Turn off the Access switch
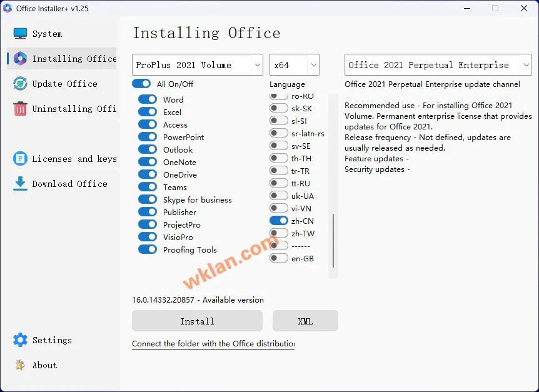This screenshot has width=539, height=392. click(x=148, y=124)
